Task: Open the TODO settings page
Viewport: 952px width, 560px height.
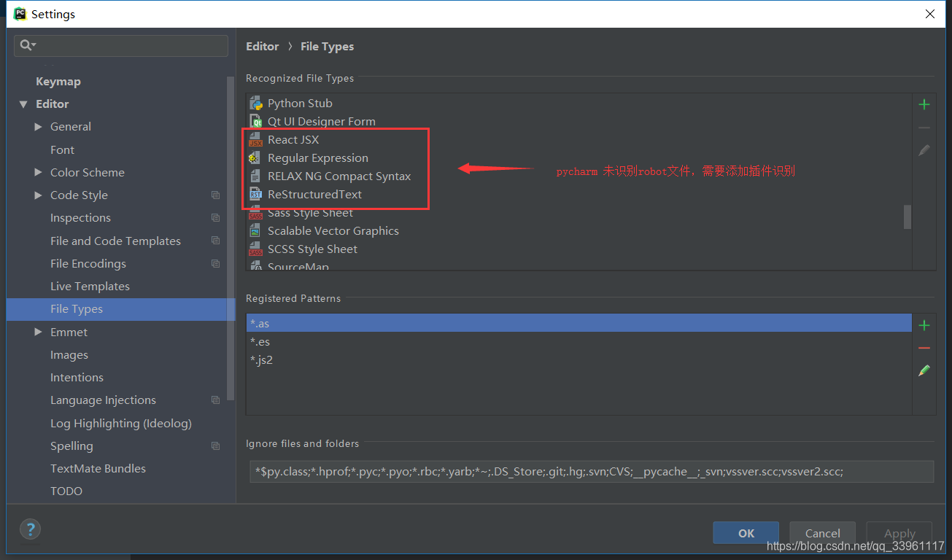Action: (x=66, y=491)
